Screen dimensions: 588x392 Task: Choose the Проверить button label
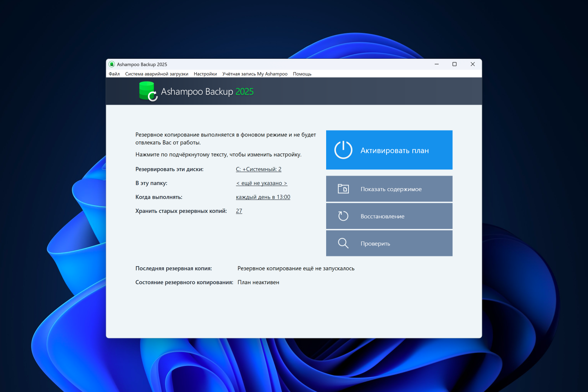[376, 244]
